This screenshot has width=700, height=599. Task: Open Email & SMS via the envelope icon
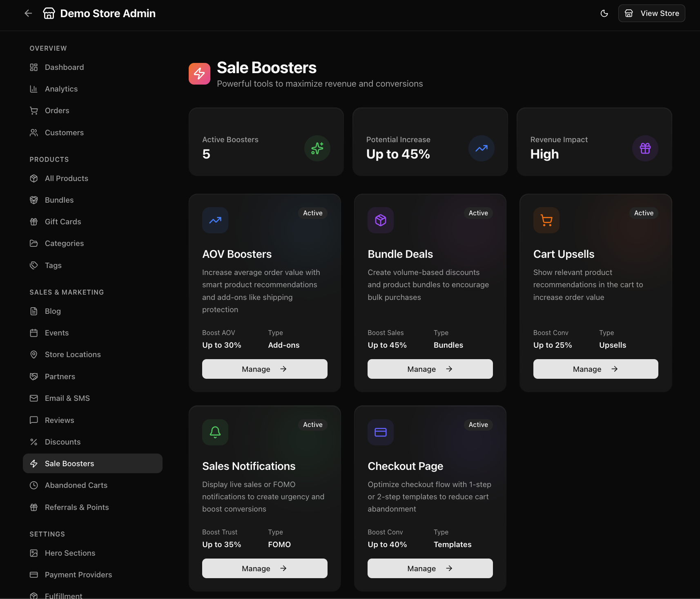pyautogui.click(x=34, y=398)
